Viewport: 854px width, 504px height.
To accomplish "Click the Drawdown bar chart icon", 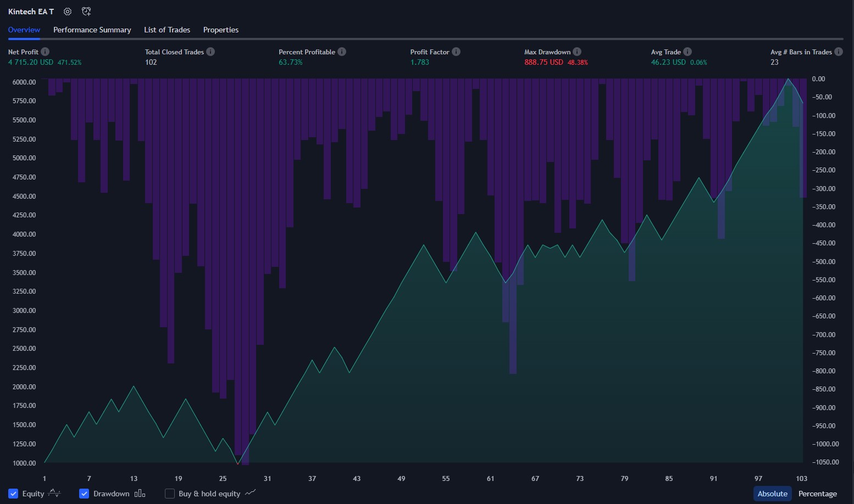I will pyautogui.click(x=140, y=494).
